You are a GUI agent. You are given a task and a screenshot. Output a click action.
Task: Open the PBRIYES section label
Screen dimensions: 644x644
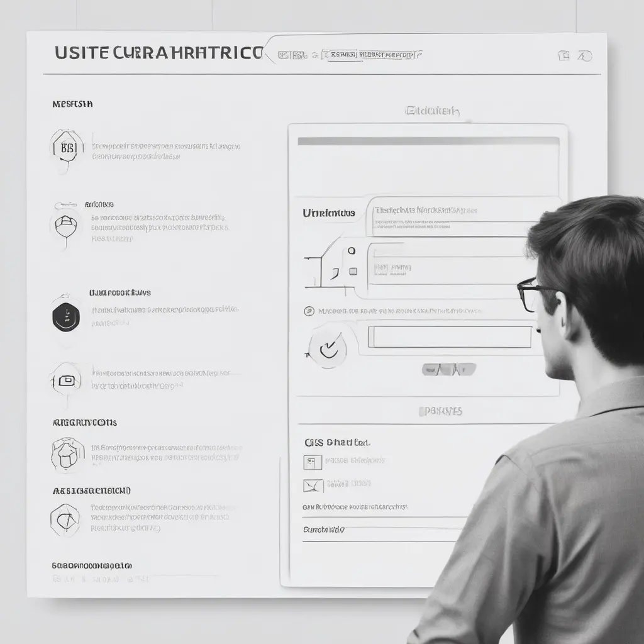click(x=440, y=411)
